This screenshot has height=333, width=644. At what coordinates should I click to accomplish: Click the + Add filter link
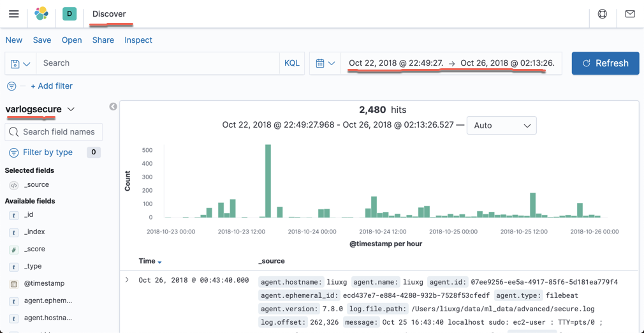[x=52, y=86]
